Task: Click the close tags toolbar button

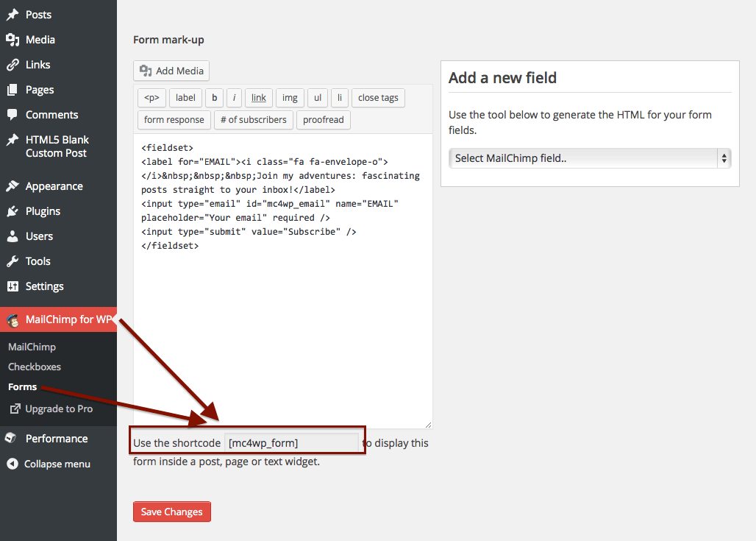Action: tap(378, 98)
